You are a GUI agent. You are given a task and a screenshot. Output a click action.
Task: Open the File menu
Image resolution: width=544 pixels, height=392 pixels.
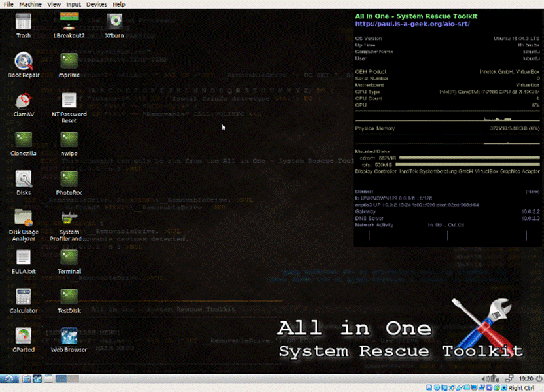click(9, 4)
